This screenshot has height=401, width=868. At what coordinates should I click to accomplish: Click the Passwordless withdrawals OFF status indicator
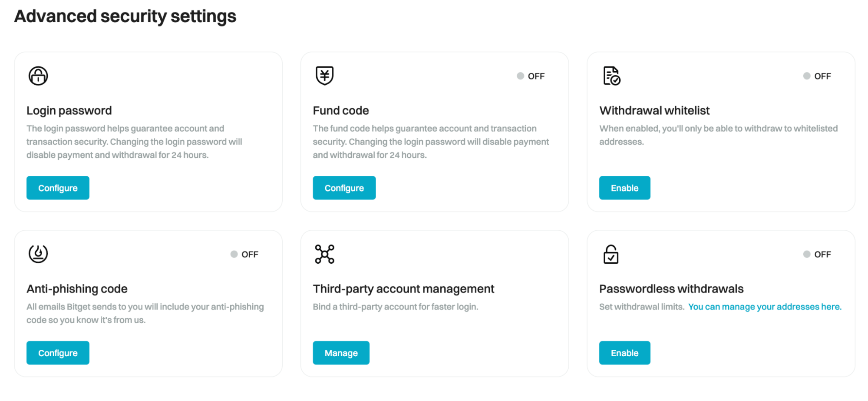pos(817,254)
